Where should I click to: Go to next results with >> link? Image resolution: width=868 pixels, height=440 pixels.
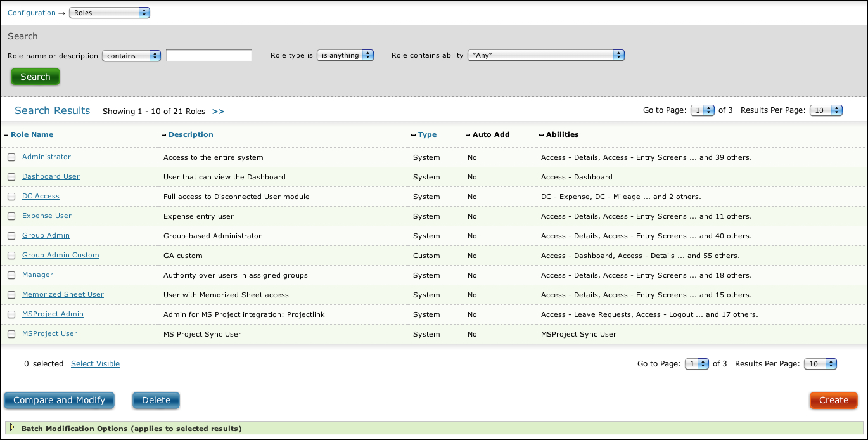(x=218, y=112)
